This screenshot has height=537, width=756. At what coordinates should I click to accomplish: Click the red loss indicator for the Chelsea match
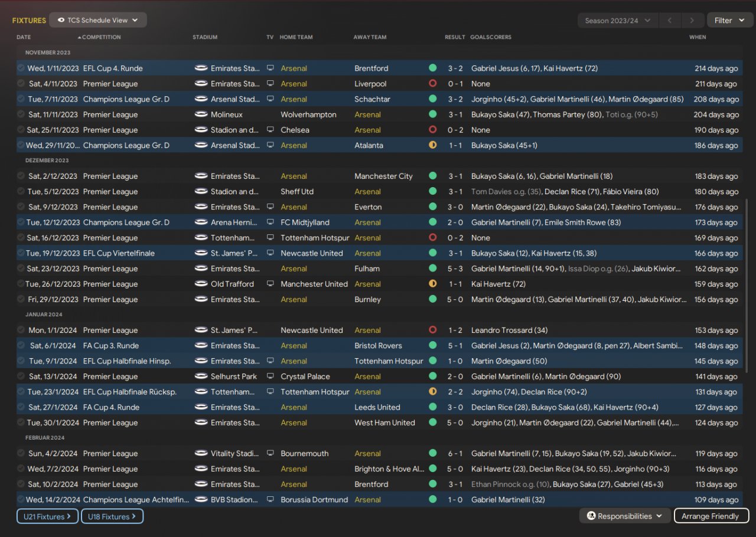(x=433, y=130)
